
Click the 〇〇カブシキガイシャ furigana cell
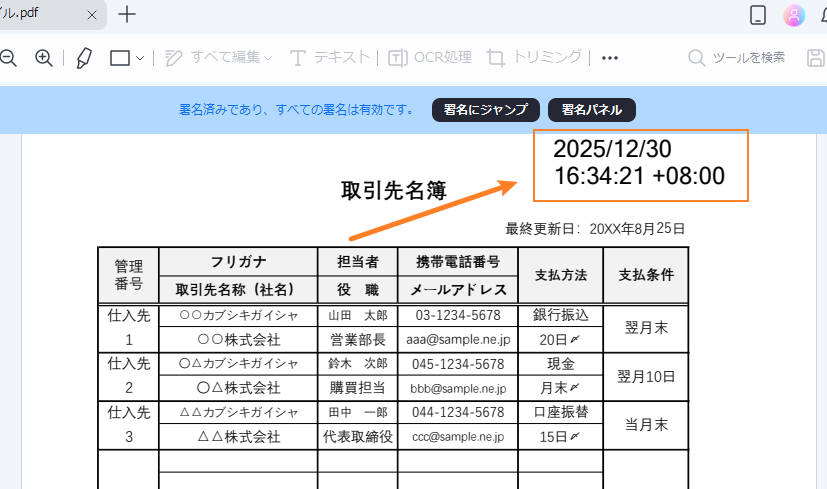point(238,315)
